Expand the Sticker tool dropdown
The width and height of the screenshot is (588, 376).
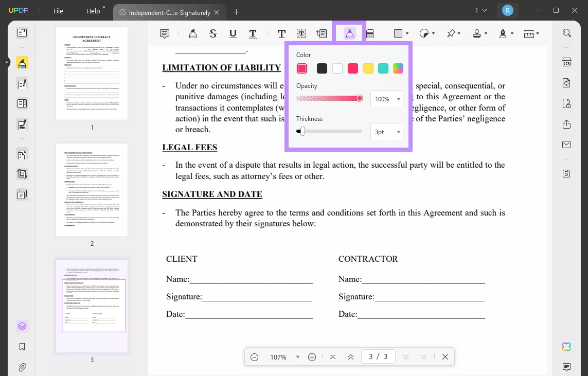[x=434, y=34]
